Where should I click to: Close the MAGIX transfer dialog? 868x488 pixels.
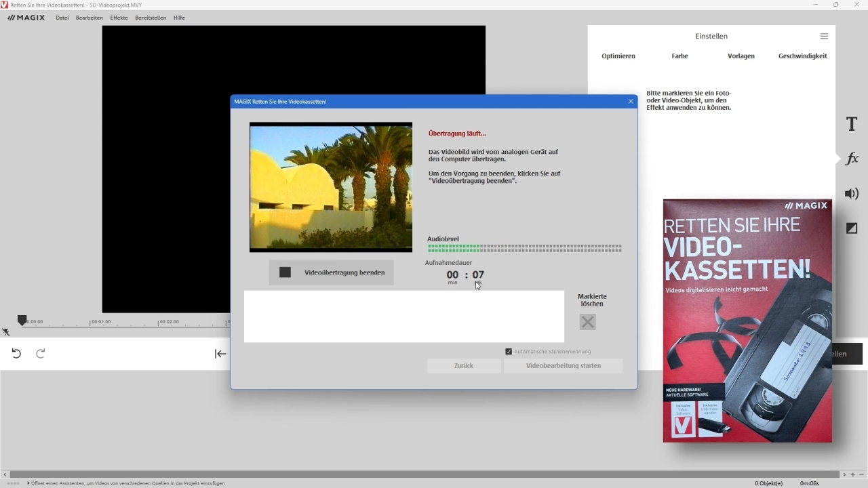pyautogui.click(x=631, y=102)
